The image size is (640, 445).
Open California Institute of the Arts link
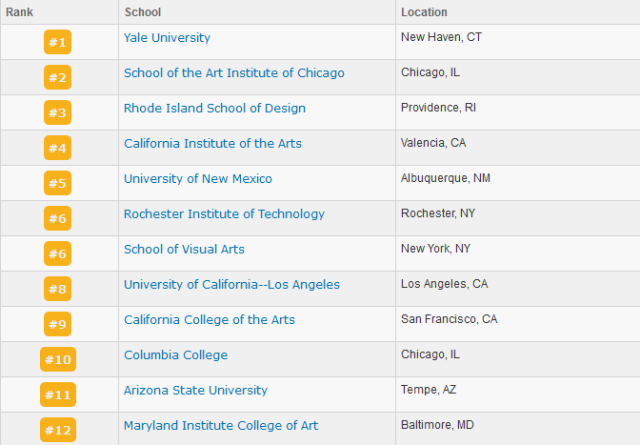[x=213, y=143]
